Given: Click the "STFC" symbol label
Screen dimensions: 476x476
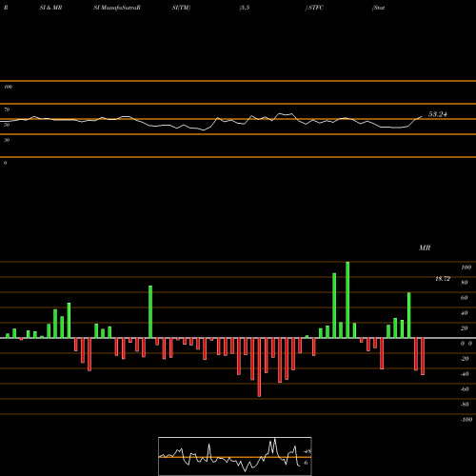Looking at the screenshot, I should click(x=316, y=8).
